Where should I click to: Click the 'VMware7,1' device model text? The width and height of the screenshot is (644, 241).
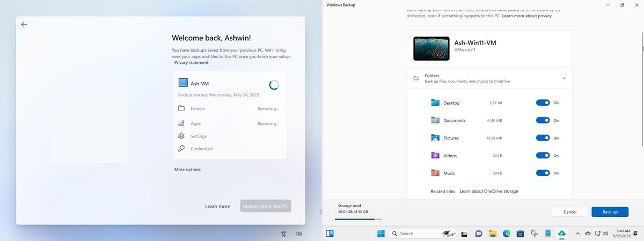(x=466, y=49)
